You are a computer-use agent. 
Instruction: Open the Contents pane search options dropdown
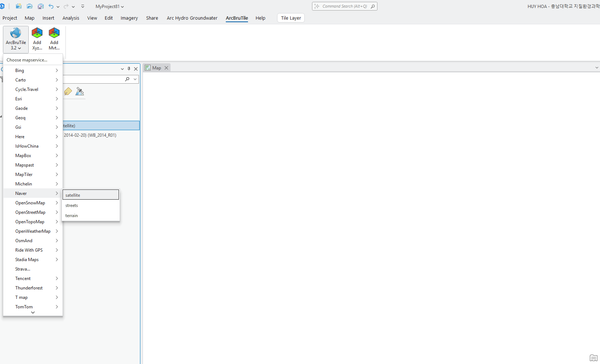[135, 79]
